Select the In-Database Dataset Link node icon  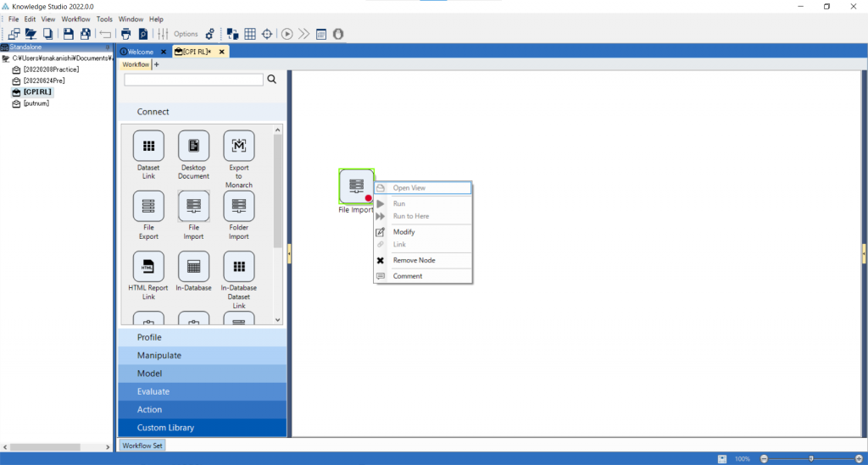[238, 266]
